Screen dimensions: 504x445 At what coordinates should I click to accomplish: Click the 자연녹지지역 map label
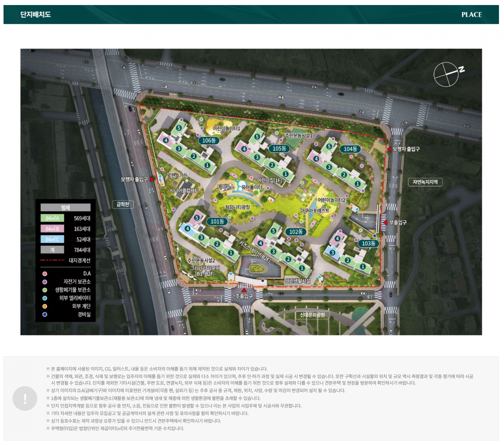(x=425, y=182)
